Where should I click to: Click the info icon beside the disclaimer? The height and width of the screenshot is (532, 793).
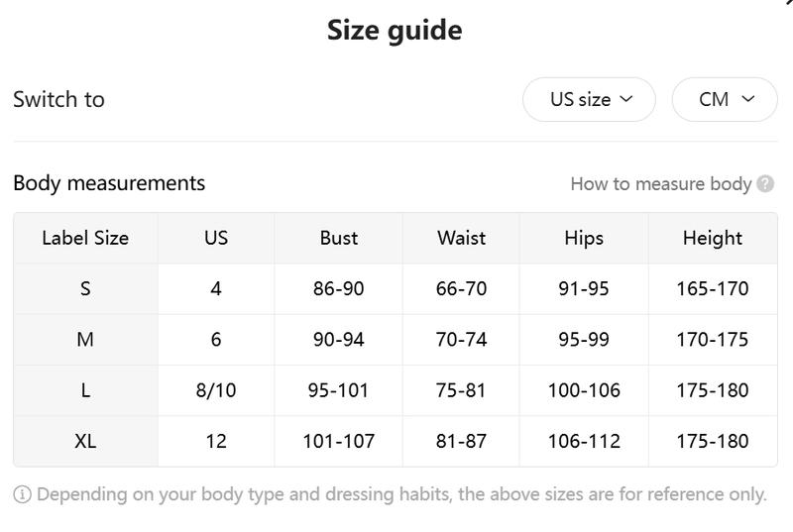coord(22,494)
